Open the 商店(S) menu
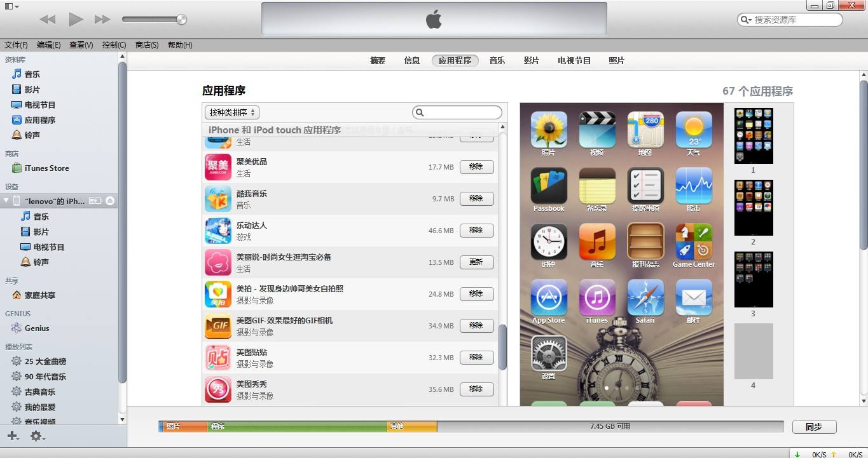This screenshot has width=868, height=458. pos(147,45)
